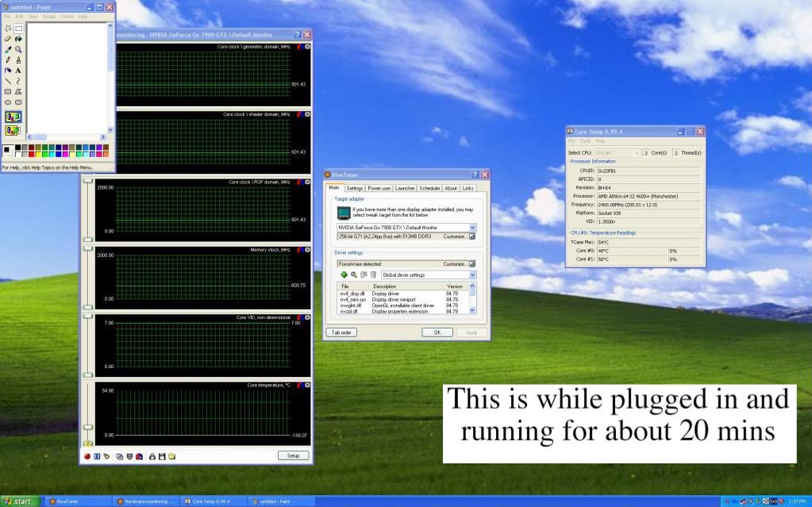
Task: Select the Eraser tool in Paint
Action: 8,38
